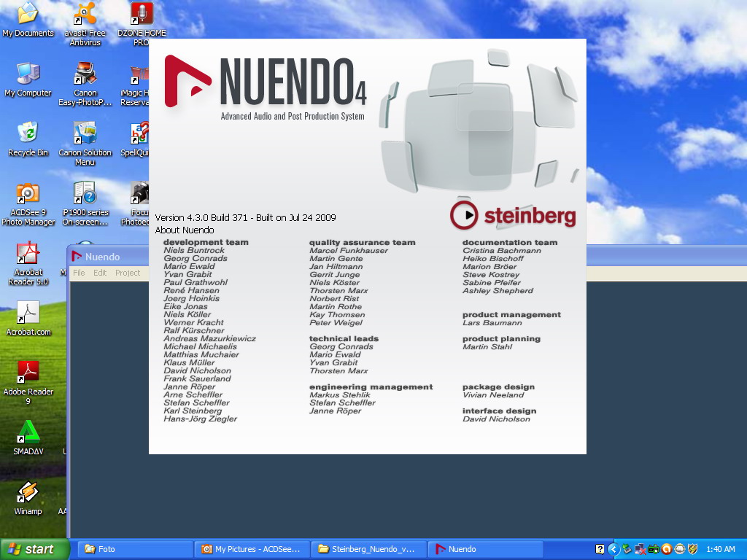This screenshot has height=560, width=747.
Task: Open Acrobat Reader 5.0 shortcut
Action: pyautogui.click(x=28, y=263)
